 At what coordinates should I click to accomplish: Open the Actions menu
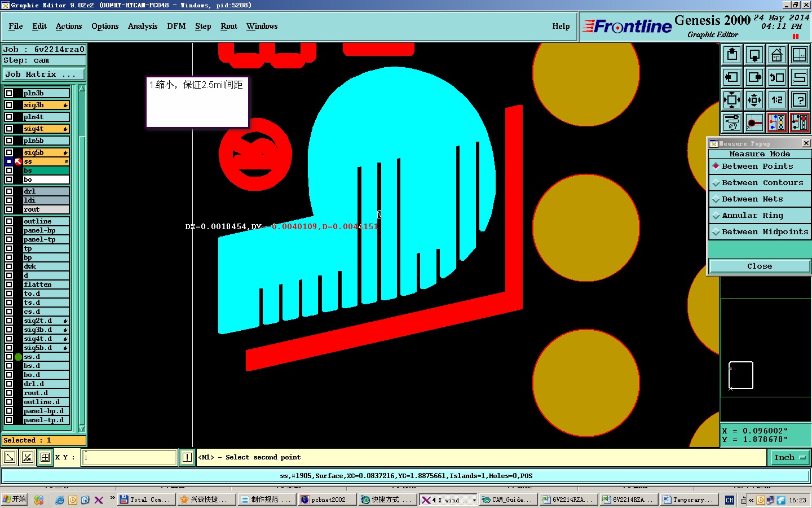(69, 27)
